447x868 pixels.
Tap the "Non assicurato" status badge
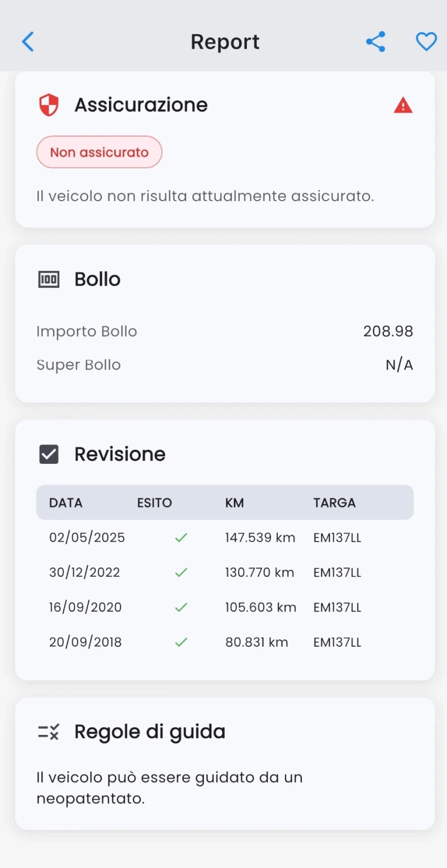click(x=99, y=152)
